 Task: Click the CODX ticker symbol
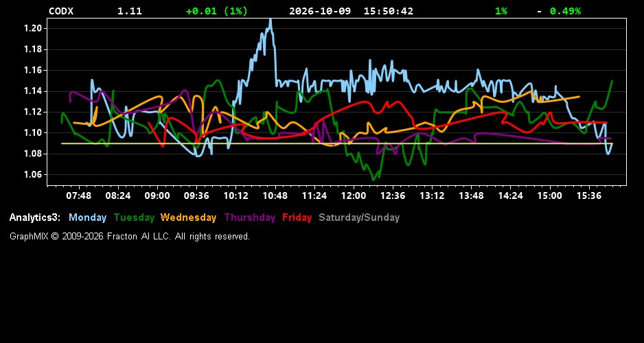coord(61,11)
